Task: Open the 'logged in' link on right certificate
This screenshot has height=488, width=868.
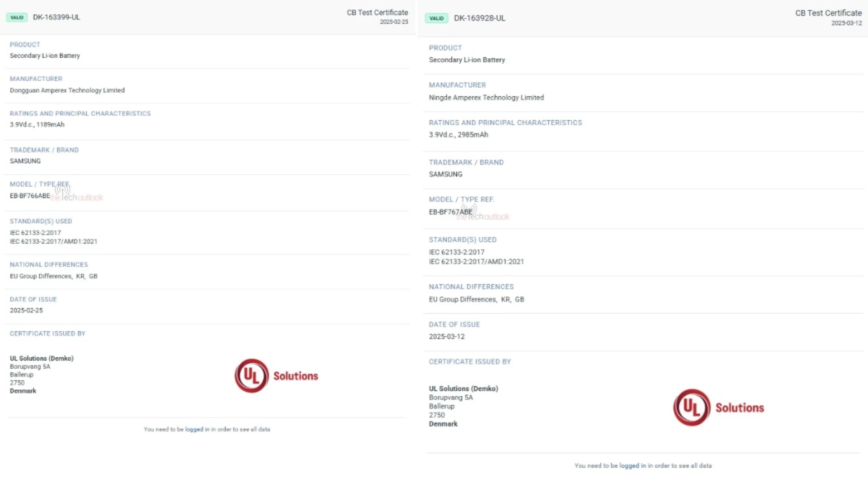Action: pyautogui.click(x=632, y=465)
